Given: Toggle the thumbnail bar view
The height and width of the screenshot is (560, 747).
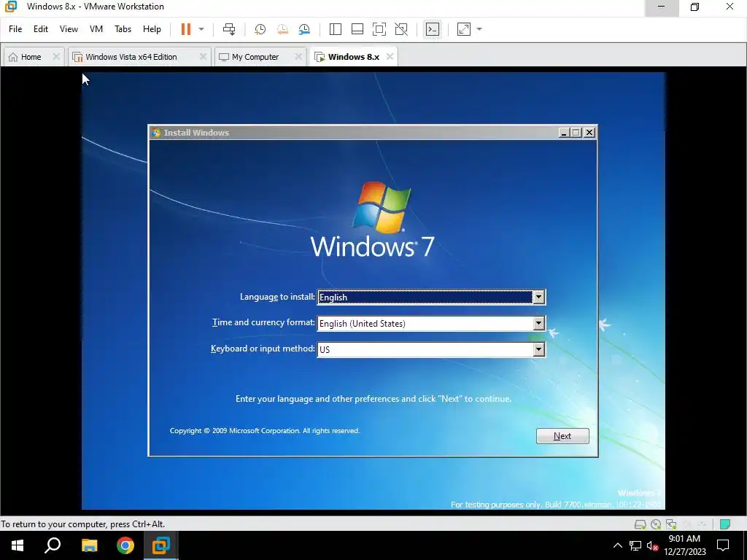Looking at the screenshot, I should (357, 29).
